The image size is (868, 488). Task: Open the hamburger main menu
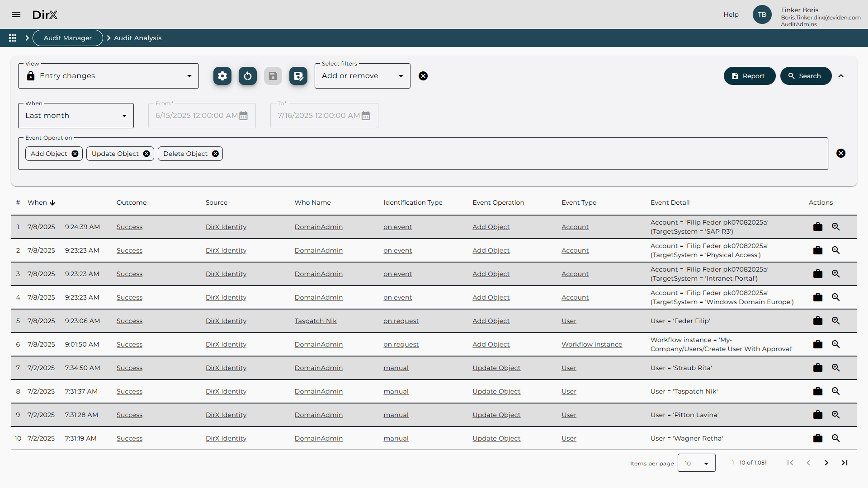point(16,14)
